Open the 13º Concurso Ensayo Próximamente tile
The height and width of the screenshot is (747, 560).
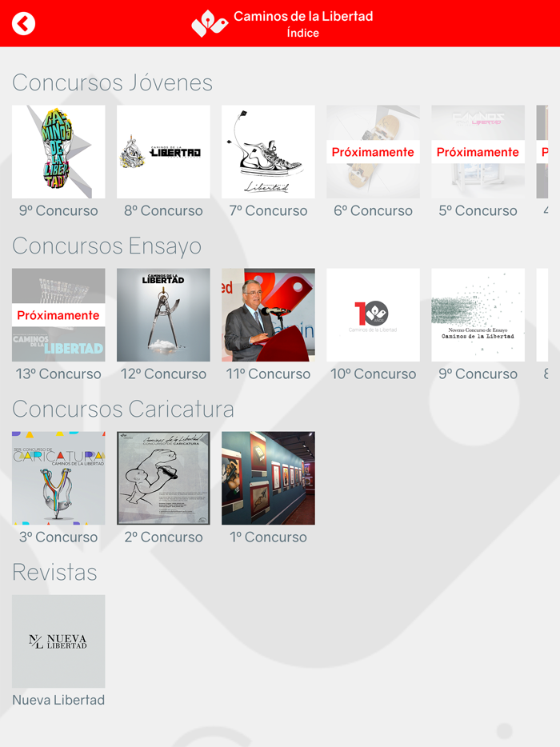pyautogui.click(x=58, y=315)
